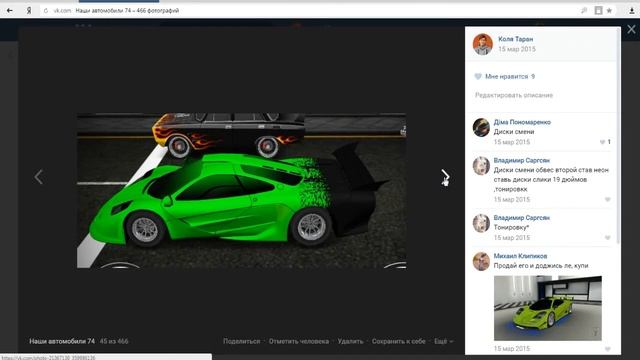The width and height of the screenshot is (640, 360).
Task: Click Редактировать описание field
Action: (514, 95)
